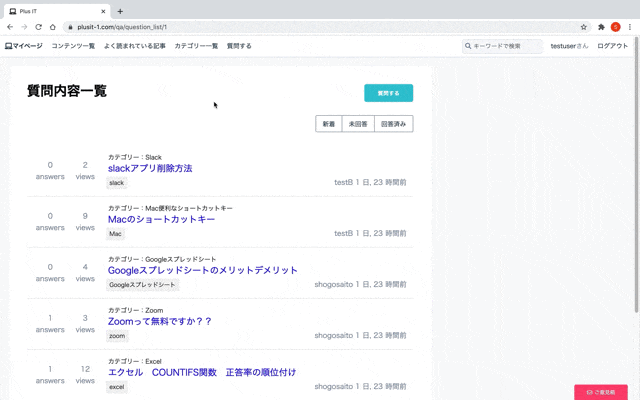The height and width of the screenshot is (400, 640).
Task: Click the search magnifier icon
Action: (x=468, y=46)
